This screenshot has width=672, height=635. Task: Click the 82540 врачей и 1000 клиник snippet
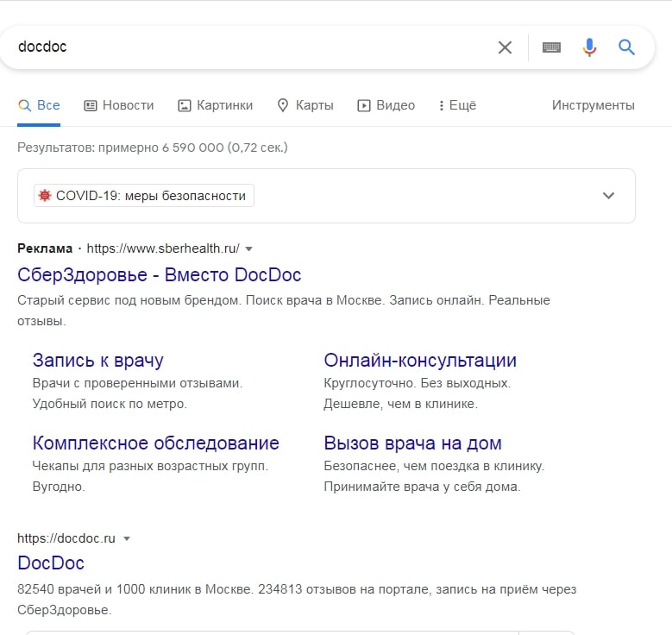point(297,600)
